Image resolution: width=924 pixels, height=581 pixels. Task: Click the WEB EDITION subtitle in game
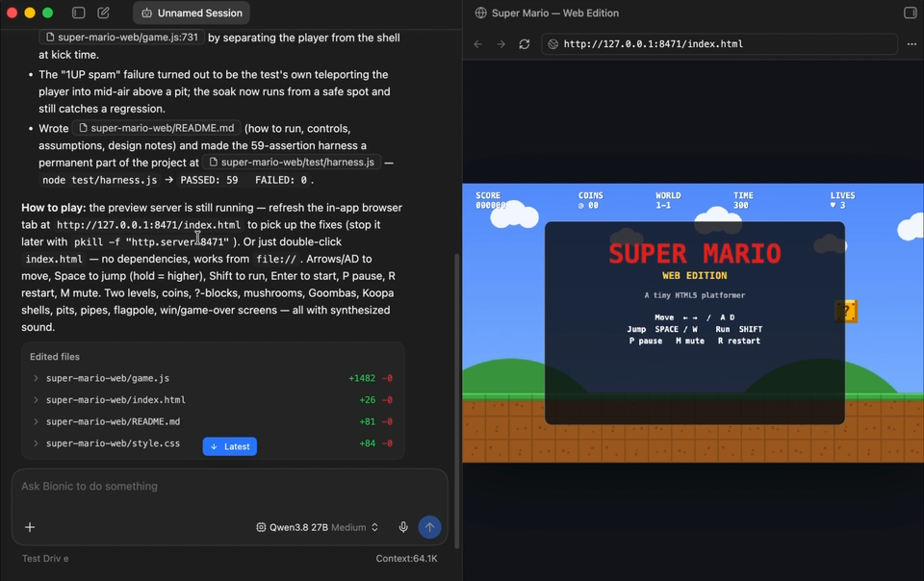(x=695, y=275)
